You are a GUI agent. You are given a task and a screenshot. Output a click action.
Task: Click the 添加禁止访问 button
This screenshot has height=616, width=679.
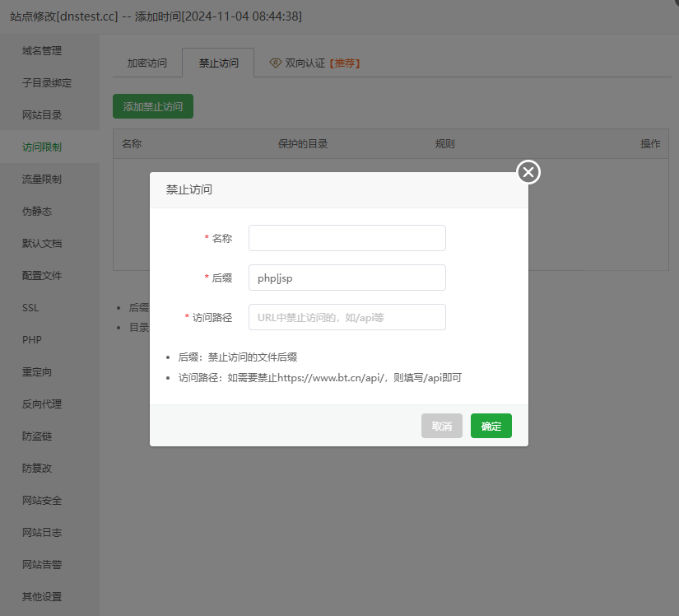coord(153,106)
